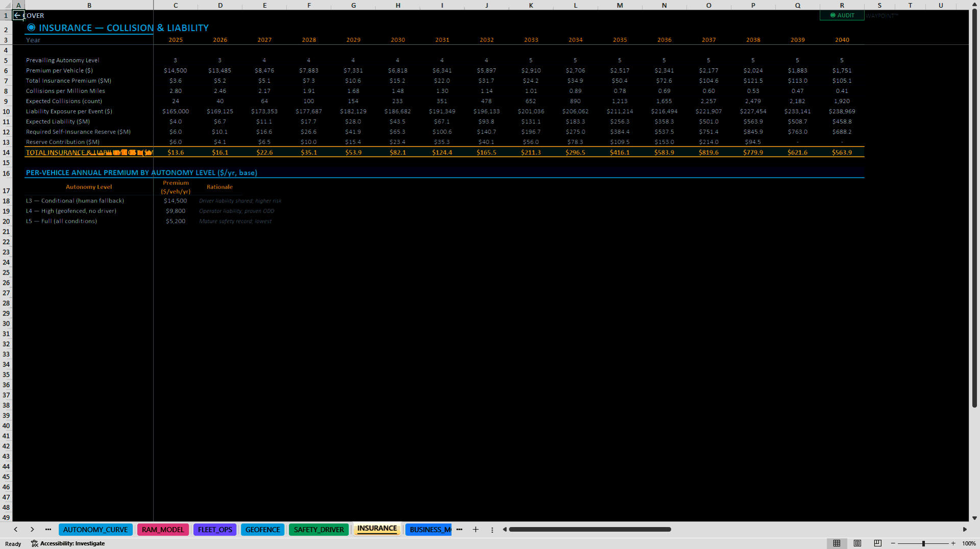This screenshot has width=980, height=549.
Task: Select column R header
Action: (842, 5)
